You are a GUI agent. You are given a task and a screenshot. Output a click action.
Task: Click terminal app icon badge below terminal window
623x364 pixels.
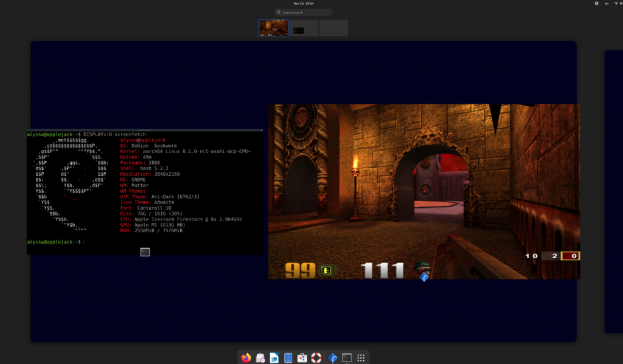pos(145,252)
